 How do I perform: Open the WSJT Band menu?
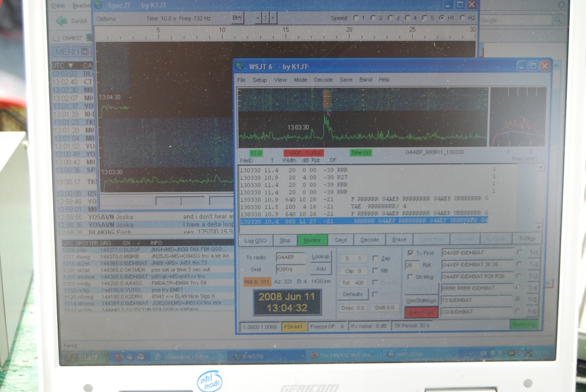point(366,80)
